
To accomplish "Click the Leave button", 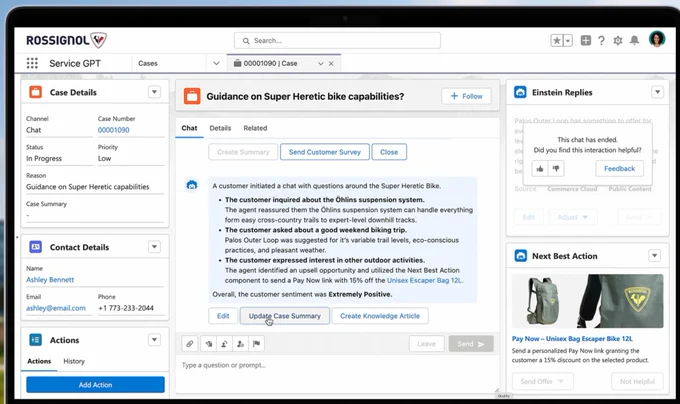I will pos(427,344).
